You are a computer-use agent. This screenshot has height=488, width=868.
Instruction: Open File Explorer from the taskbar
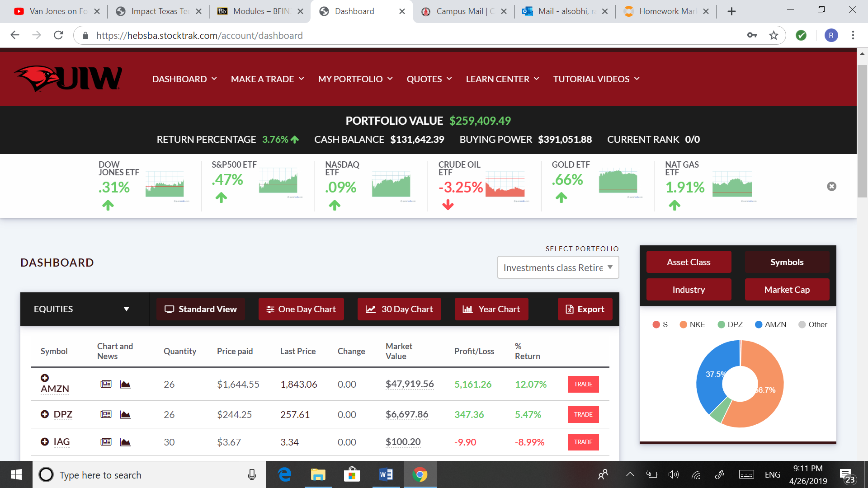pyautogui.click(x=318, y=474)
